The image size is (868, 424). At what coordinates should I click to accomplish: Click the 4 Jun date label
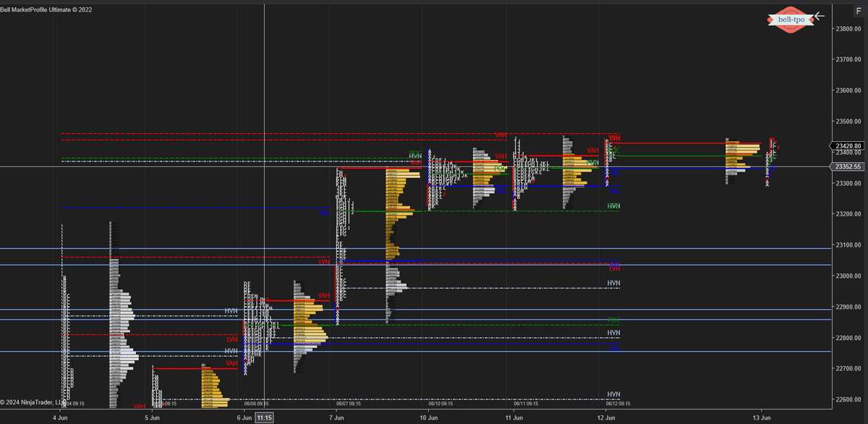[61, 417]
